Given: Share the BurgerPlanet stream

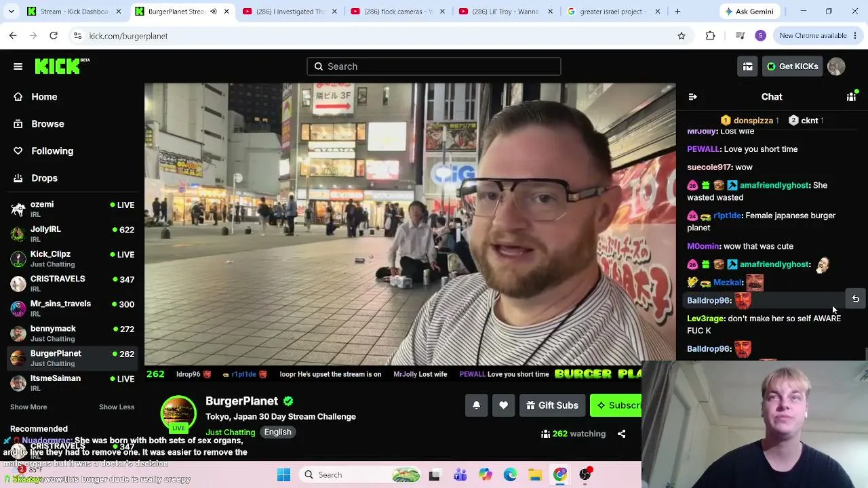Looking at the screenshot, I should pos(622,434).
